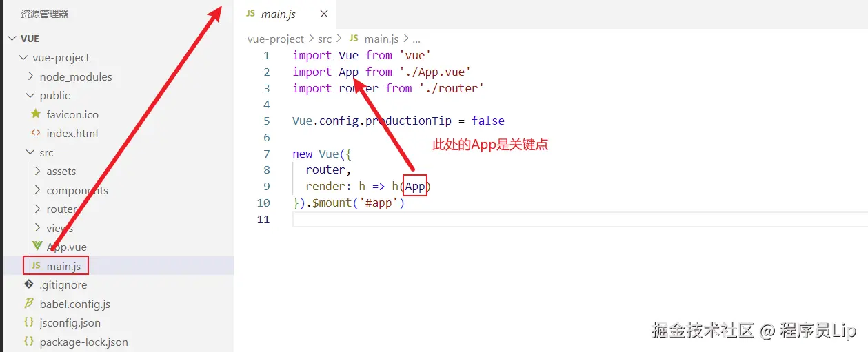Click the breadcrumb ellipsis segment
Screen dimensions: 868x352
coord(416,39)
